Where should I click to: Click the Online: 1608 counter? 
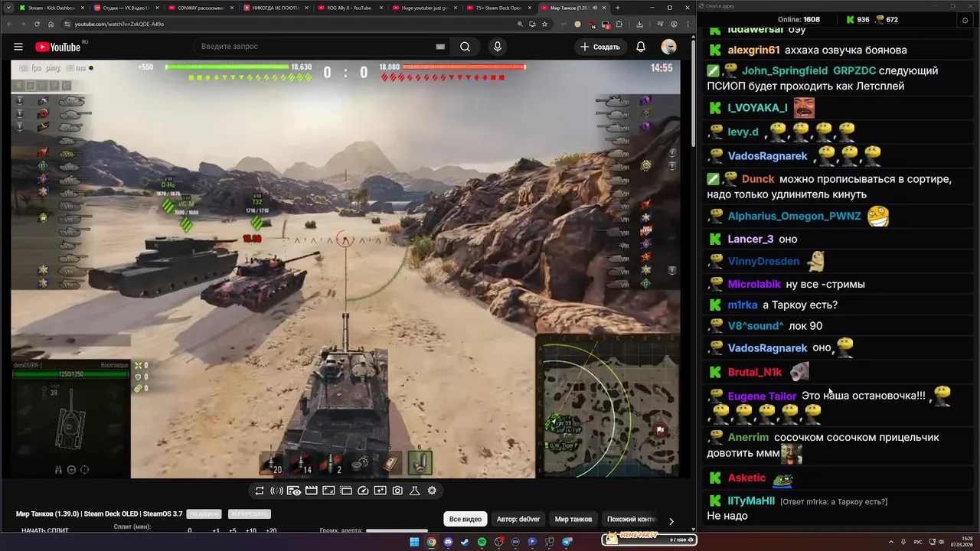click(799, 19)
